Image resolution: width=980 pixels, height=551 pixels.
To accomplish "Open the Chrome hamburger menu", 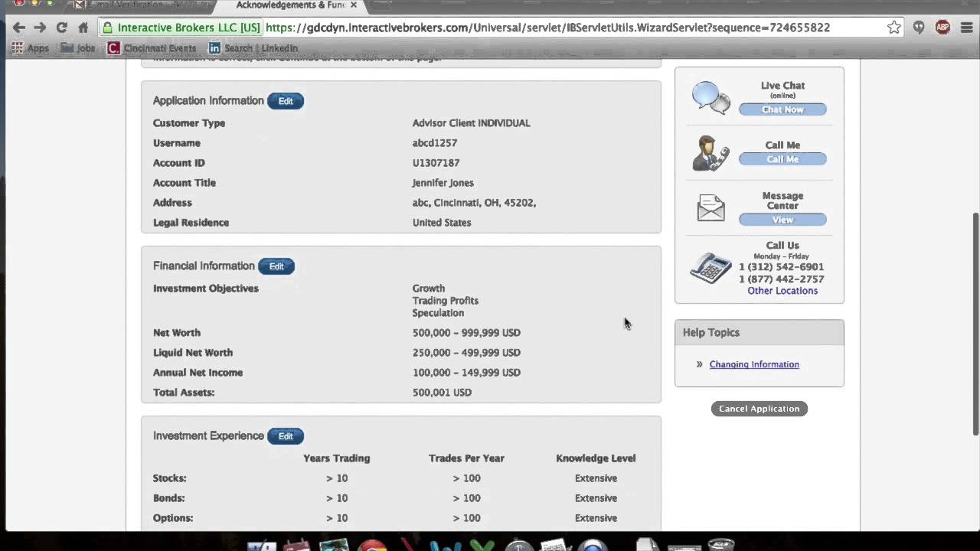I will point(966,28).
